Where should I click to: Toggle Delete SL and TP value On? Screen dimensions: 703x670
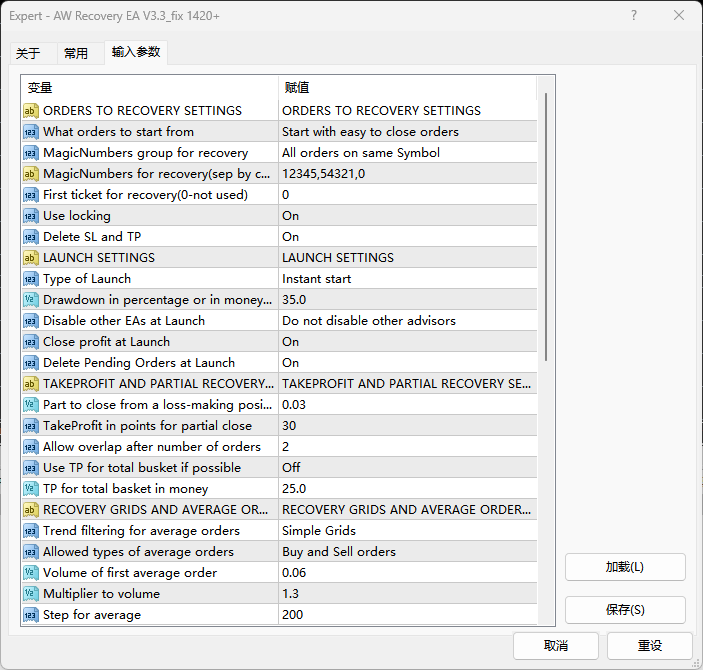(x=408, y=236)
